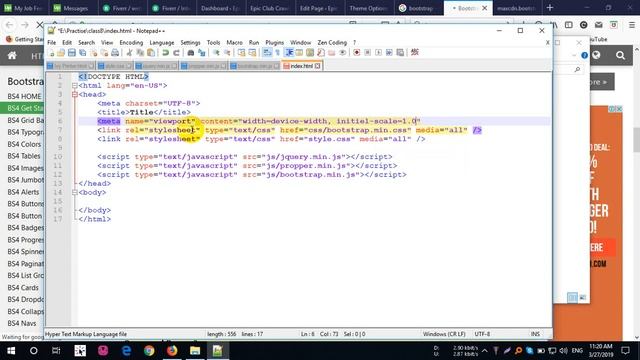
Task: Save the current file using toolbar icon
Action: point(72,52)
